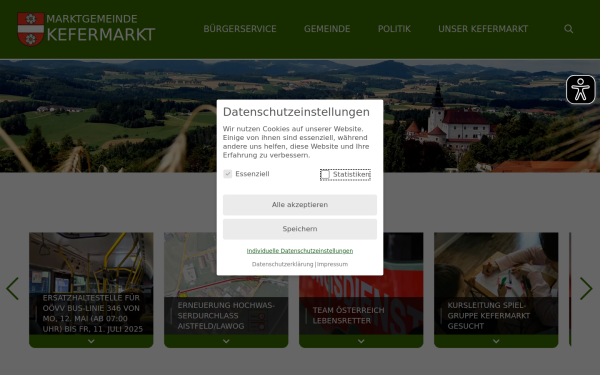Open the accessibility options icon
Screen dimensions: 600x375
[x=580, y=90]
